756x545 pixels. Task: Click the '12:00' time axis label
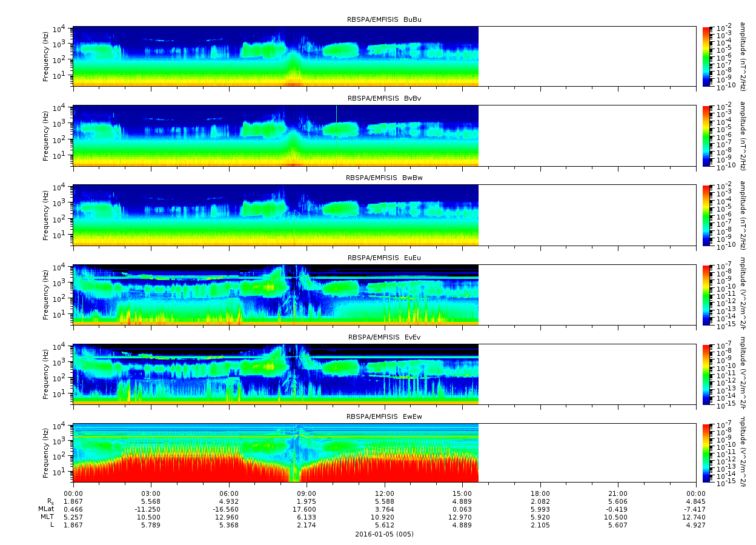pyautogui.click(x=385, y=493)
